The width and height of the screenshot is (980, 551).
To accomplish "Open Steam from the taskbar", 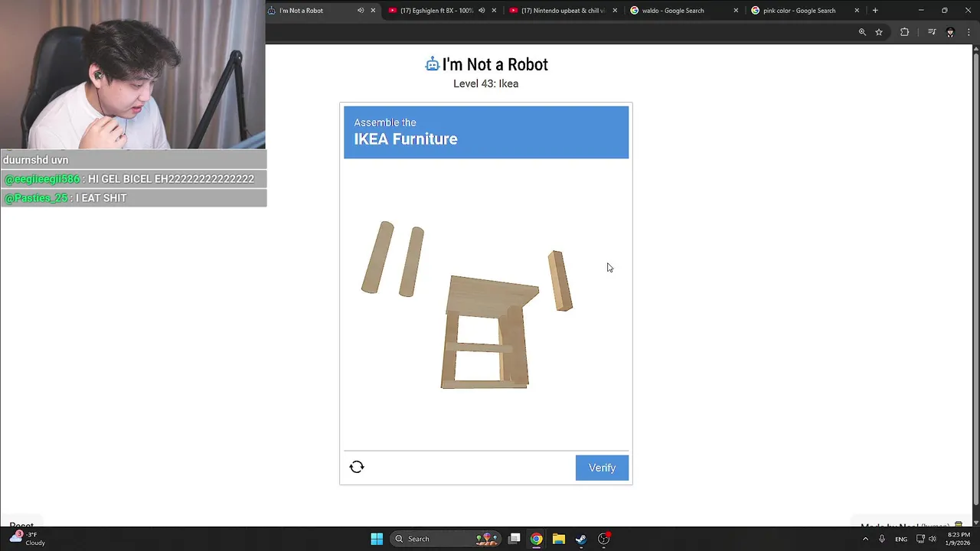I will [581, 539].
